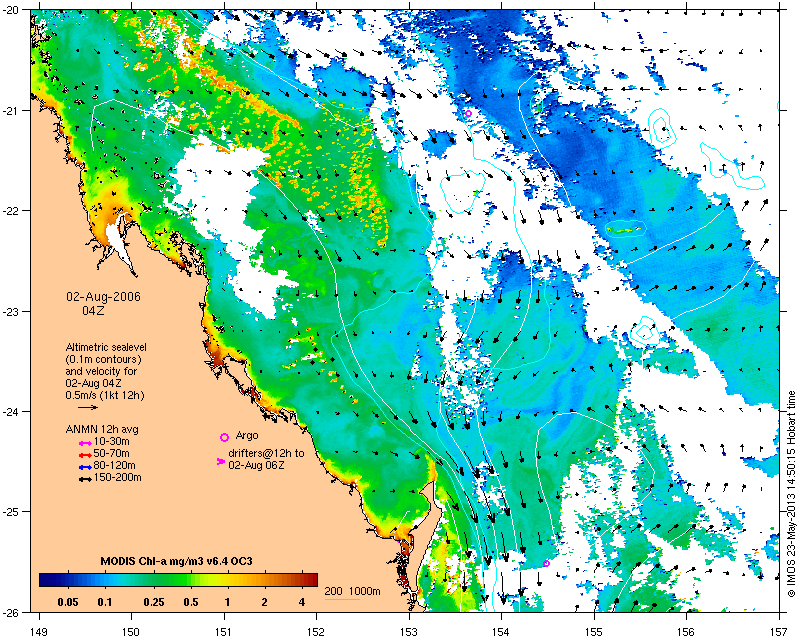Screen dimensions: 800x640
Task: Click the longitude axis label '155'
Action: click(594, 632)
